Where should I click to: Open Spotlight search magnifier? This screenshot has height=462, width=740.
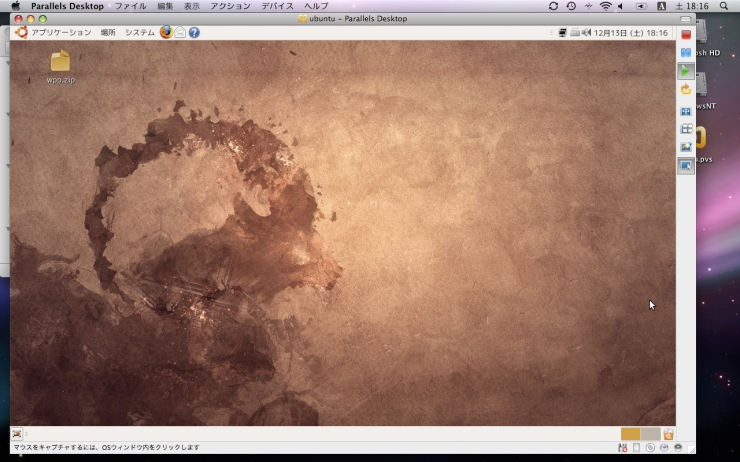(x=723, y=6)
